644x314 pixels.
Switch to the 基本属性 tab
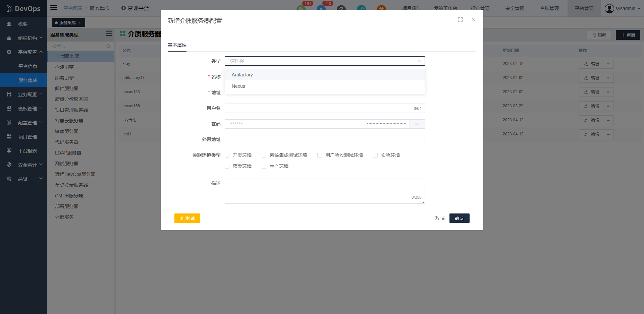[x=177, y=45]
